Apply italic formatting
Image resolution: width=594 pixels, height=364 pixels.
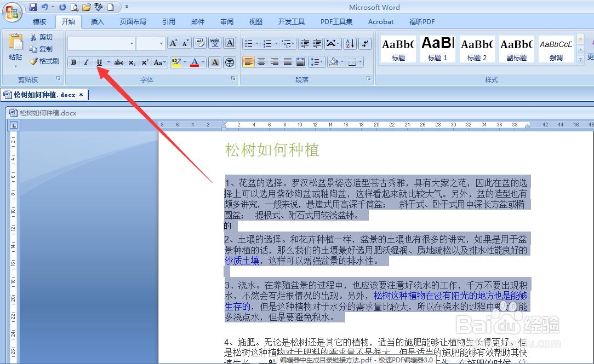(86, 62)
